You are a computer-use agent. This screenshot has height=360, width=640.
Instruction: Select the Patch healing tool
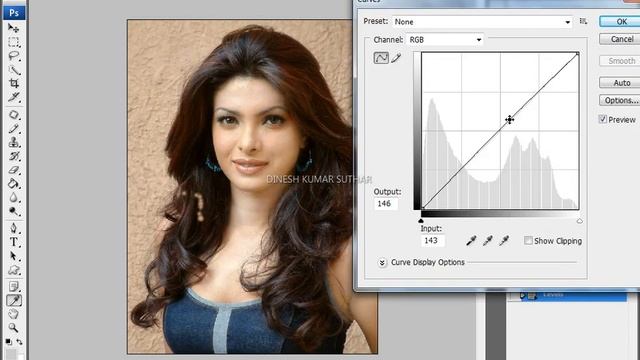coord(13,115)
